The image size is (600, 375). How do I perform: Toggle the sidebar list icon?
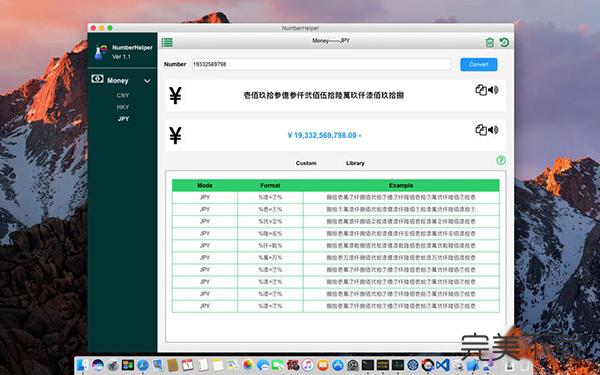167,42
